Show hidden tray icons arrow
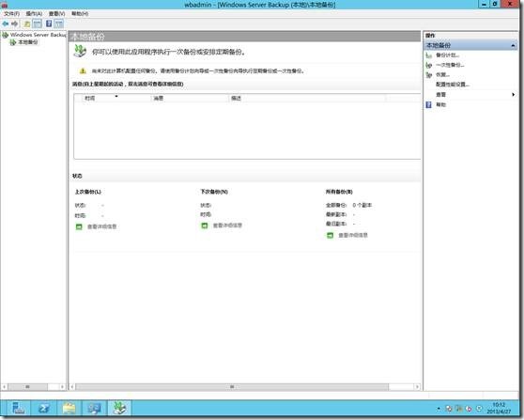The height and width of the screenshot is (420, 524). click(439, 409)
